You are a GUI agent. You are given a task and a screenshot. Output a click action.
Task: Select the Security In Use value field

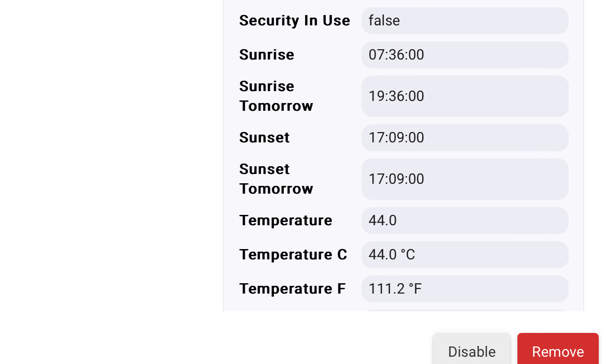click(x=465, y=21)
